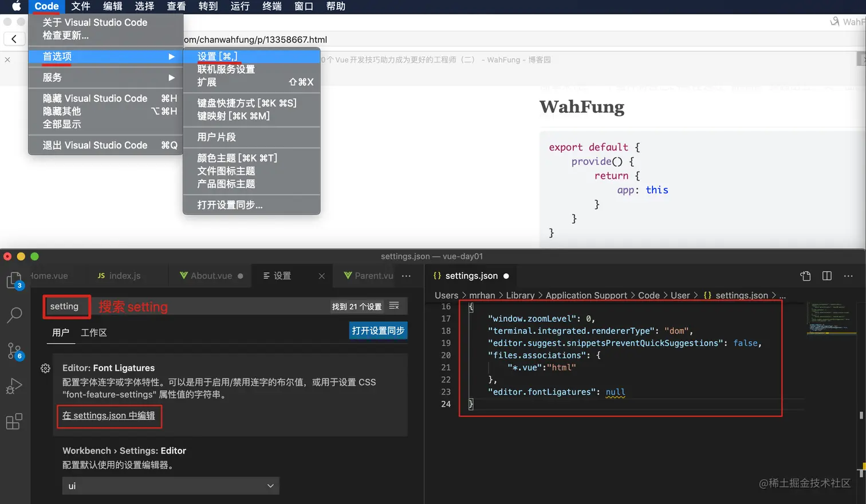866x504 pixels.
Task: Click 打开设置同步 button
Action: (x=378, y=330)
